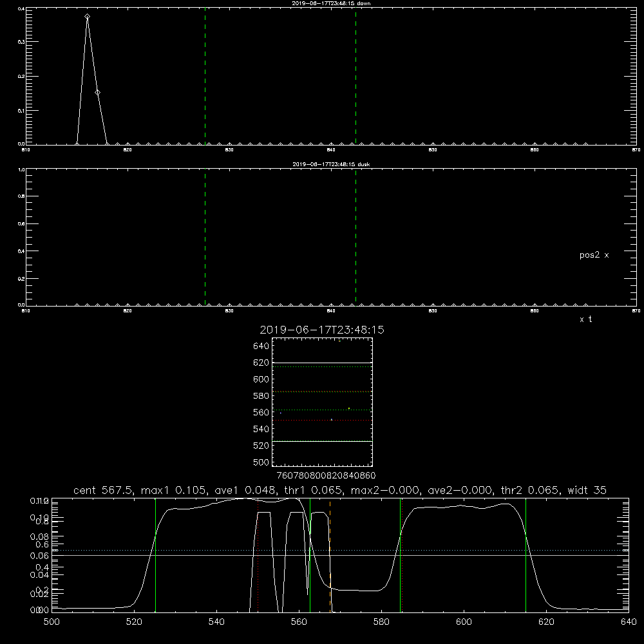The width and height of the screenshot is (644, 644).
Task: Click the dotted horizontal threshold line in bottom plot
Action: tap(340, 550)
